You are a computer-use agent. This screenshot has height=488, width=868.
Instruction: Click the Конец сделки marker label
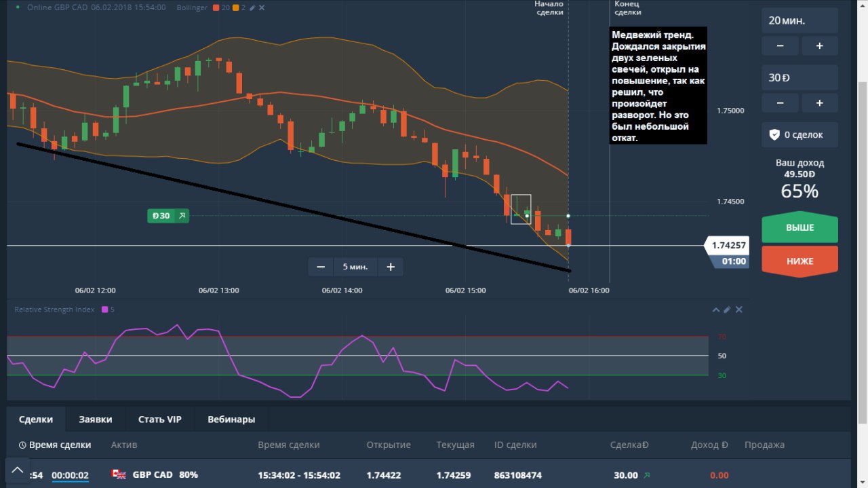(x=627, y=8)
